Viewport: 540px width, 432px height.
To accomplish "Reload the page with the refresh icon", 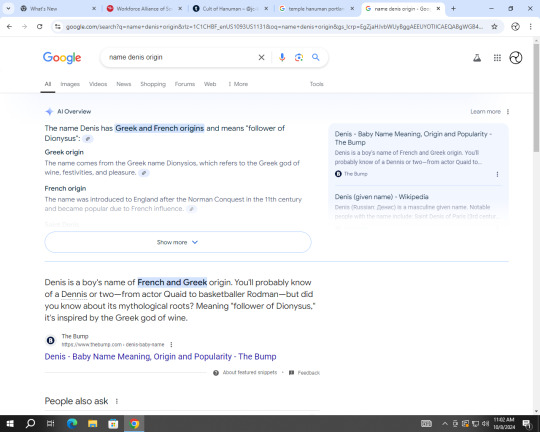I will [40, 27].
